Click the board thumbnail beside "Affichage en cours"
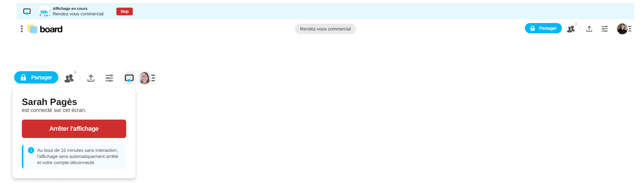 click(45, 12)
